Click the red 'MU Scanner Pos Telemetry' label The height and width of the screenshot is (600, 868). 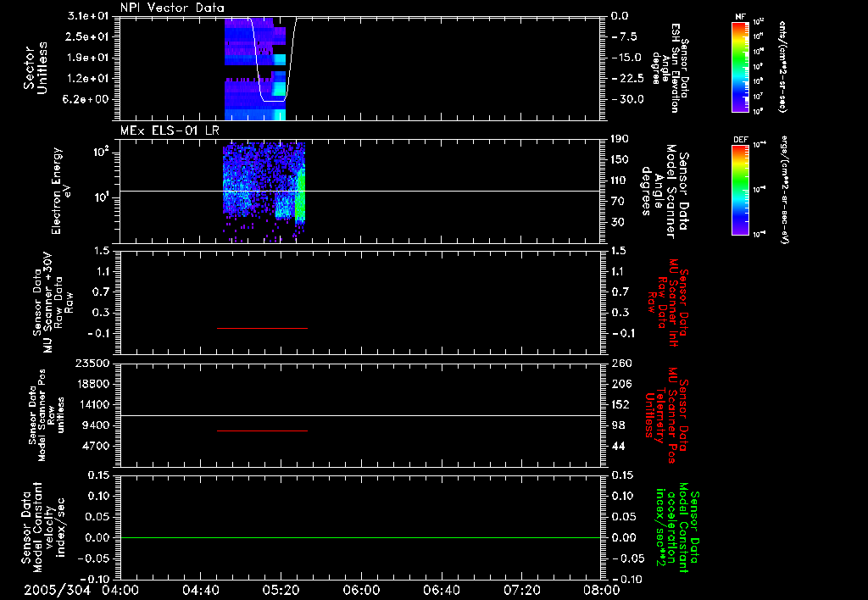click(x=666, y=415)
